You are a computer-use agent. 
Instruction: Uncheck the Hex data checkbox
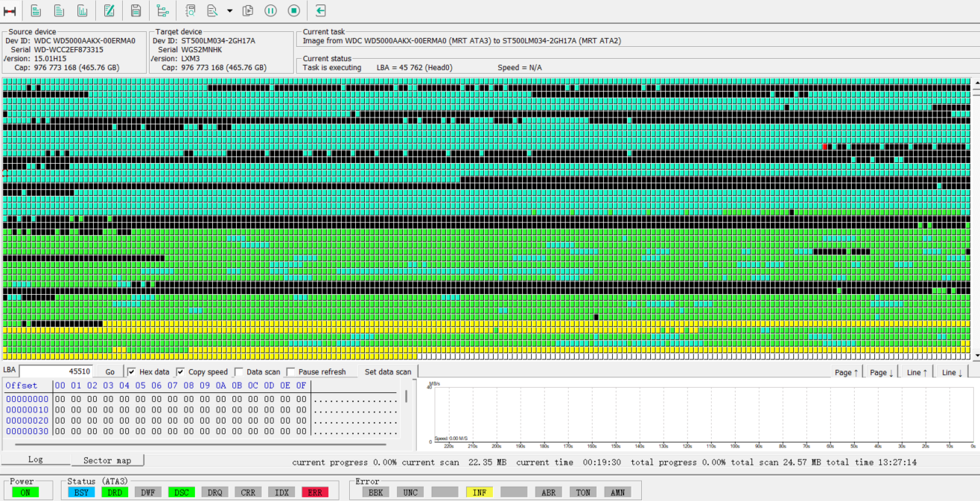click(132, 371)
